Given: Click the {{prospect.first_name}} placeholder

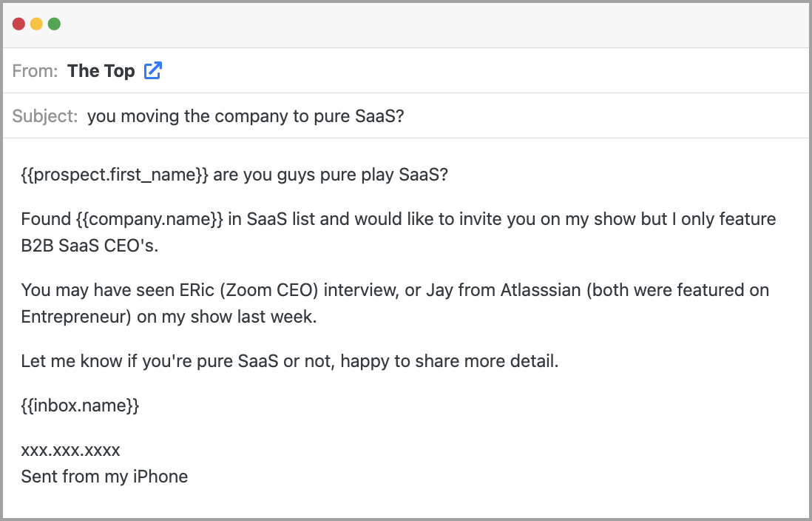Looking at the screenshot, I should coord(115,176).
